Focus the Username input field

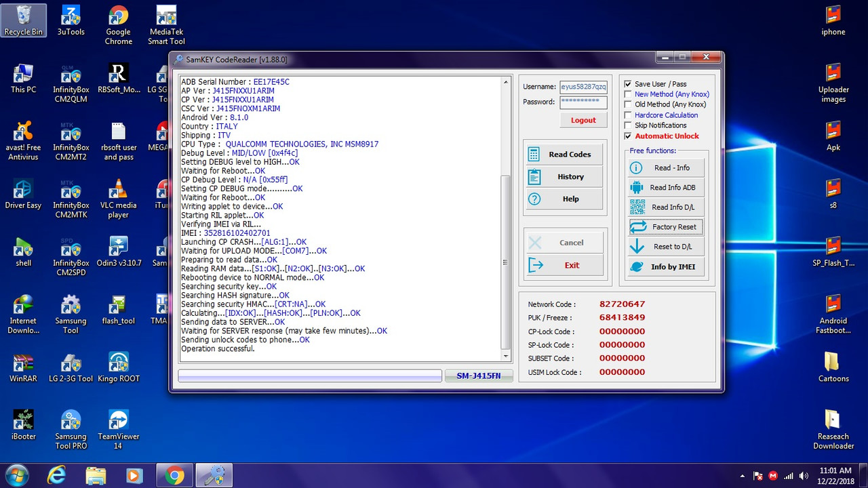coord(583,87)
